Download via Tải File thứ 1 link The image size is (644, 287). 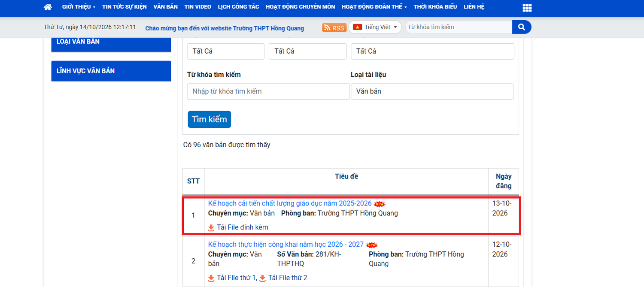pos(237,278)
